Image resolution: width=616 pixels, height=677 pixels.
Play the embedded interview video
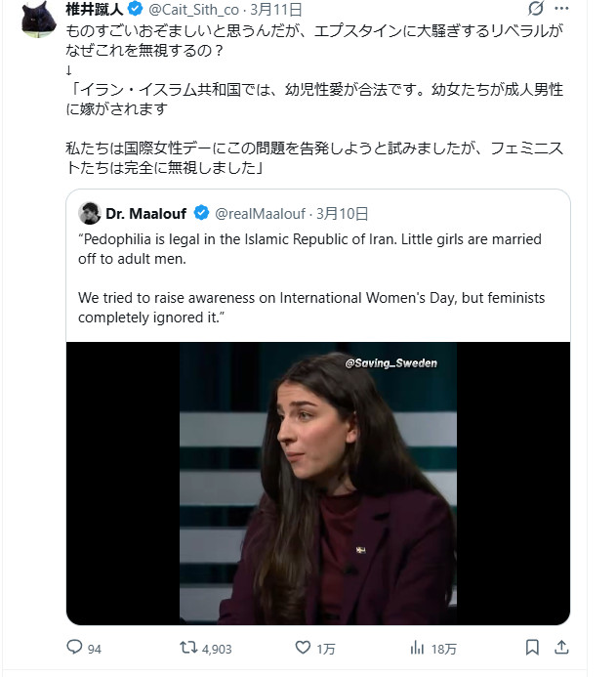point(318,484)
